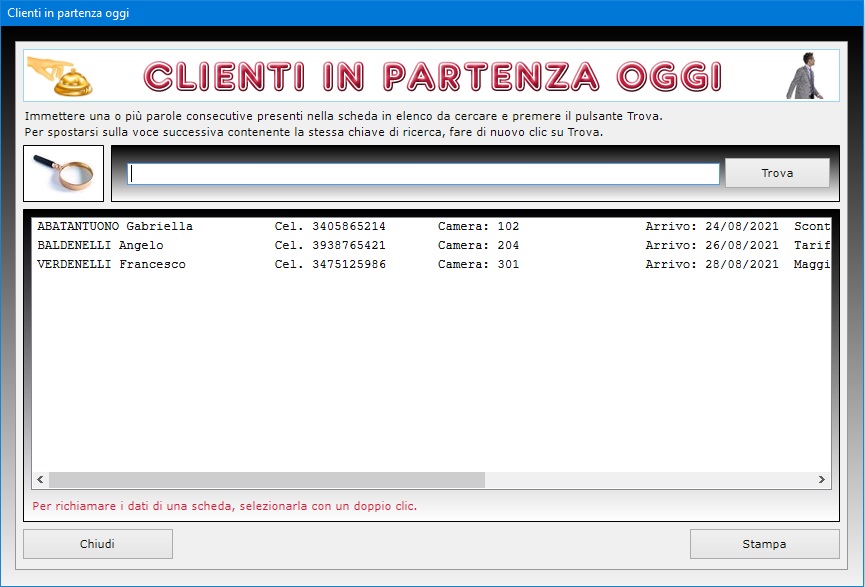Click the right arrow of horizontal scrollbar
This screenshot has width=865, height=587.
coord(821,479)
